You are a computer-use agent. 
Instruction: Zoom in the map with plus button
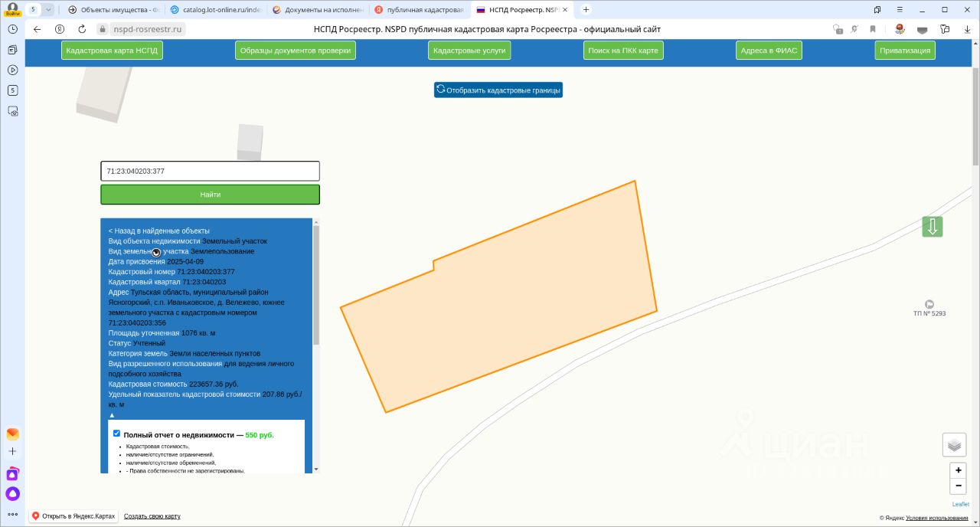pyautogui.click(x=958, y=470)
